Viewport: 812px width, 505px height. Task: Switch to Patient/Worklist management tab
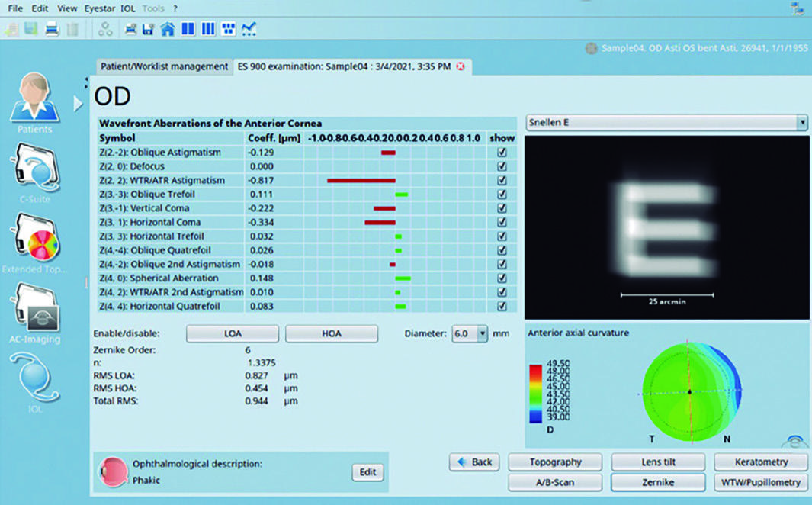click(x=164, y=67)
